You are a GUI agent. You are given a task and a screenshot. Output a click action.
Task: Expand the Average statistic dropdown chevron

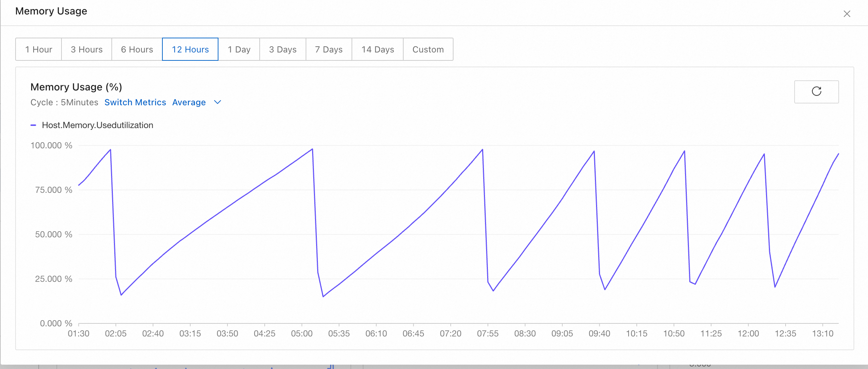(217, 102)
